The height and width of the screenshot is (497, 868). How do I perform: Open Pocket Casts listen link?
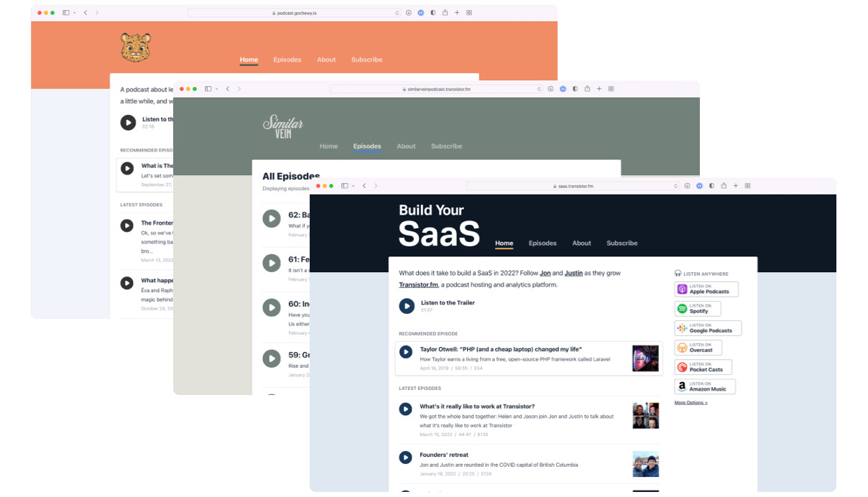[703, 367]
